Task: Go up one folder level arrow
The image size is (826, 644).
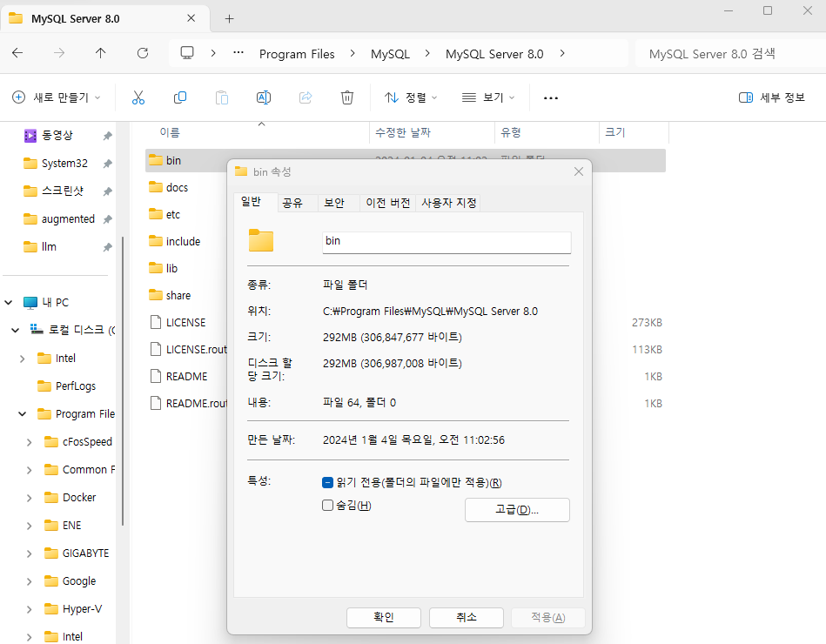Action: (101, 53)
